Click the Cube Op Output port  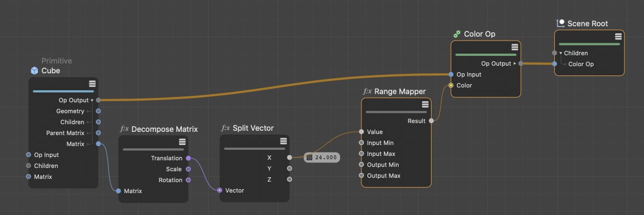98,100
